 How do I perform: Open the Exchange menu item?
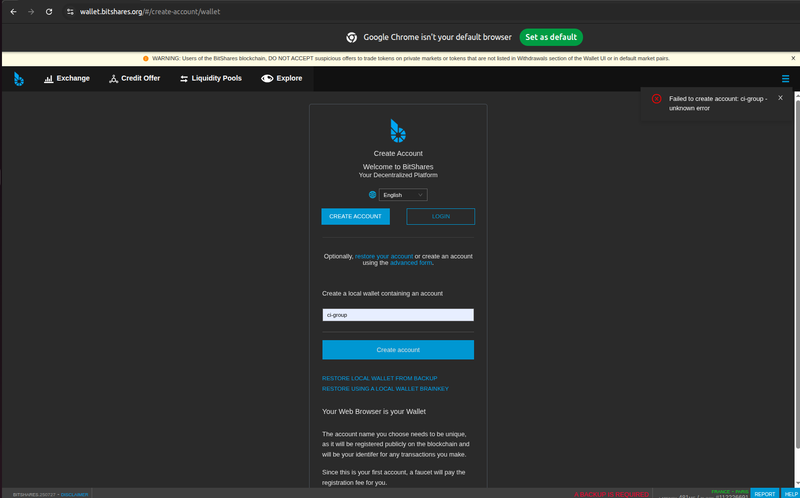(67, 79)
